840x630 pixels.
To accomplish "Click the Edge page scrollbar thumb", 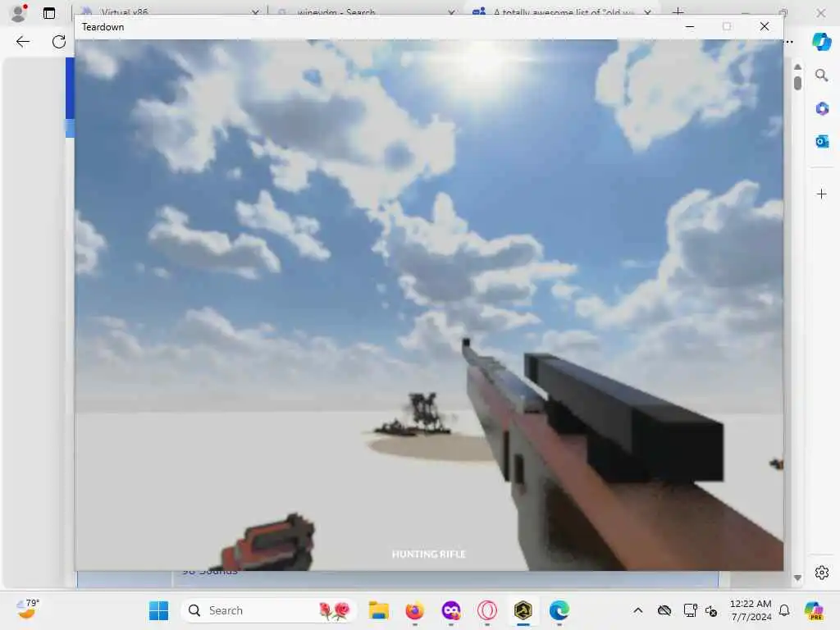I will coord(797,83).
